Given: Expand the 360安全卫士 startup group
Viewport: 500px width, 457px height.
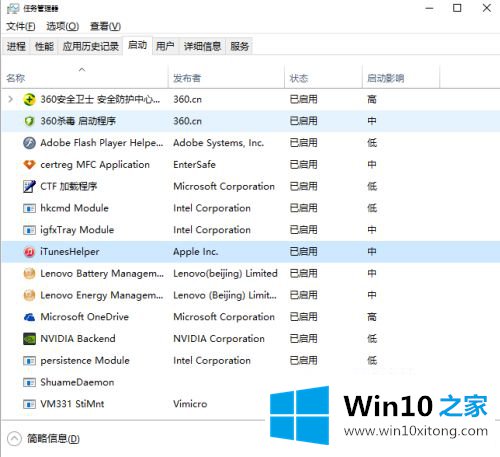Looking at the screenshot, I should point(10,99).
